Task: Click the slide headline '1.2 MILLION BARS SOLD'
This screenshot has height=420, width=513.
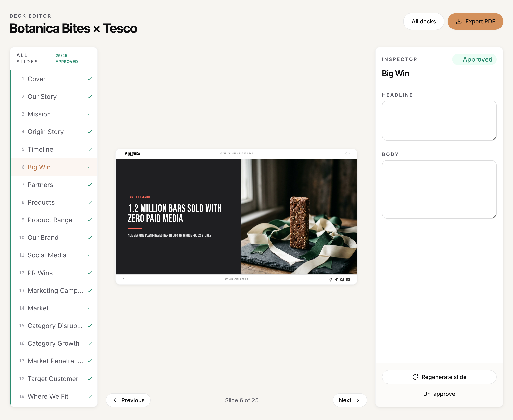Action: pyautogui.click(x=175, y=213)
